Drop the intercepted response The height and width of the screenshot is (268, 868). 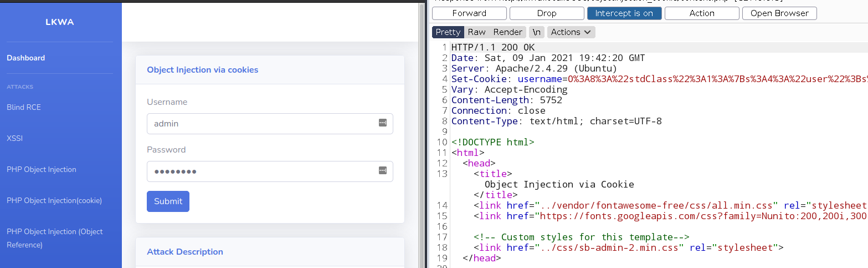pos(546,13)
